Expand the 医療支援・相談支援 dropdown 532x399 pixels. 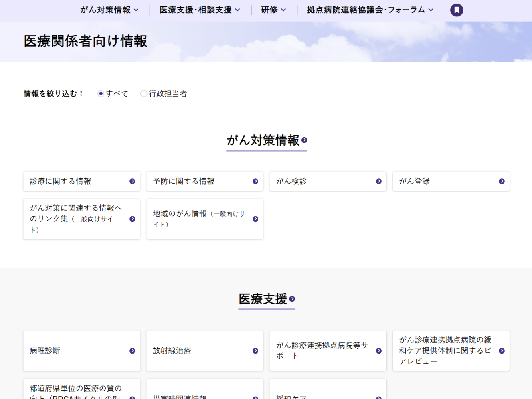200,10
